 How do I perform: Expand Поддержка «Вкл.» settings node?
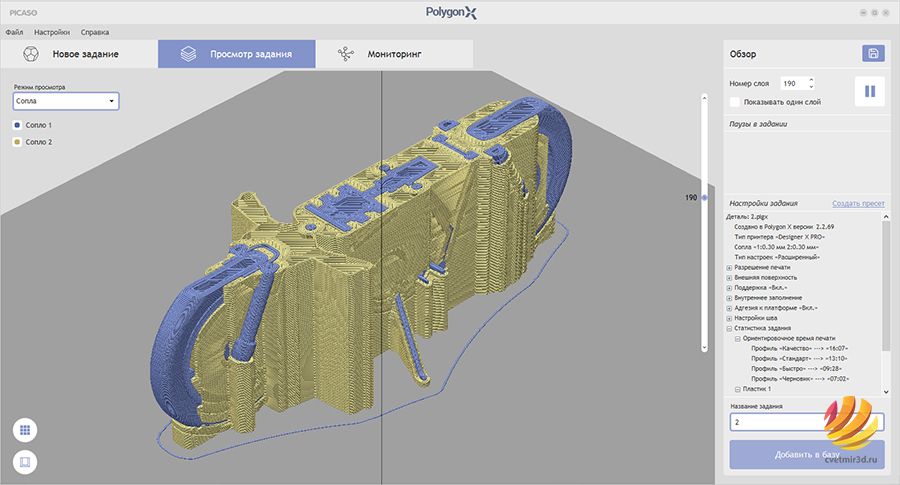[x=730, y=288]
